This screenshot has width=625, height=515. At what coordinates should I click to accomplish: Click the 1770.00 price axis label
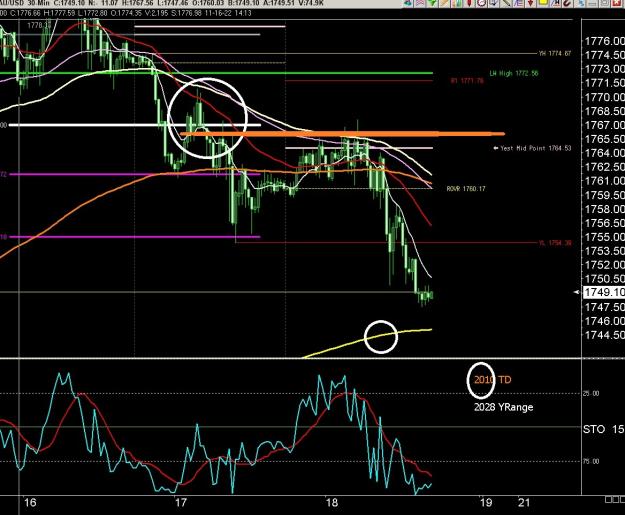click(604, 97)
